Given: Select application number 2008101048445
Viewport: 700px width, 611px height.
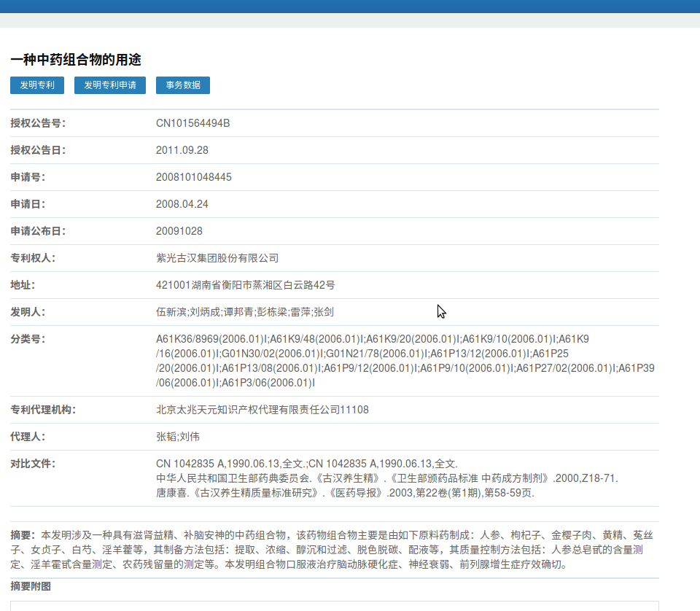Looking at the screenshot, I should pyautogui.click(x=194, y=177).
